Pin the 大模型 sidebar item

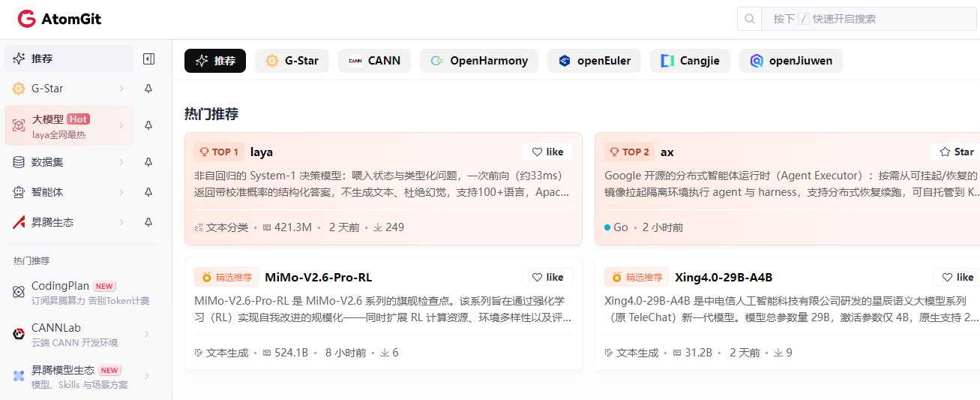pyautogui.click(x=148, y=125)
